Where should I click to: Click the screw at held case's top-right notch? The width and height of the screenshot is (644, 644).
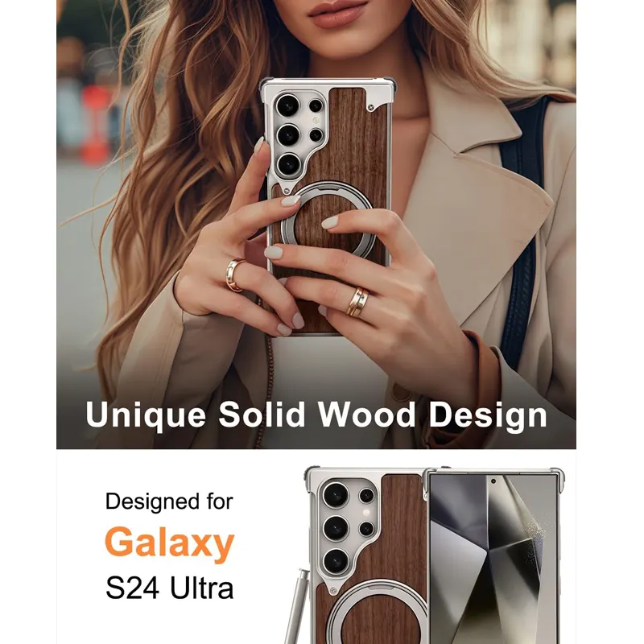pos(371,108)
